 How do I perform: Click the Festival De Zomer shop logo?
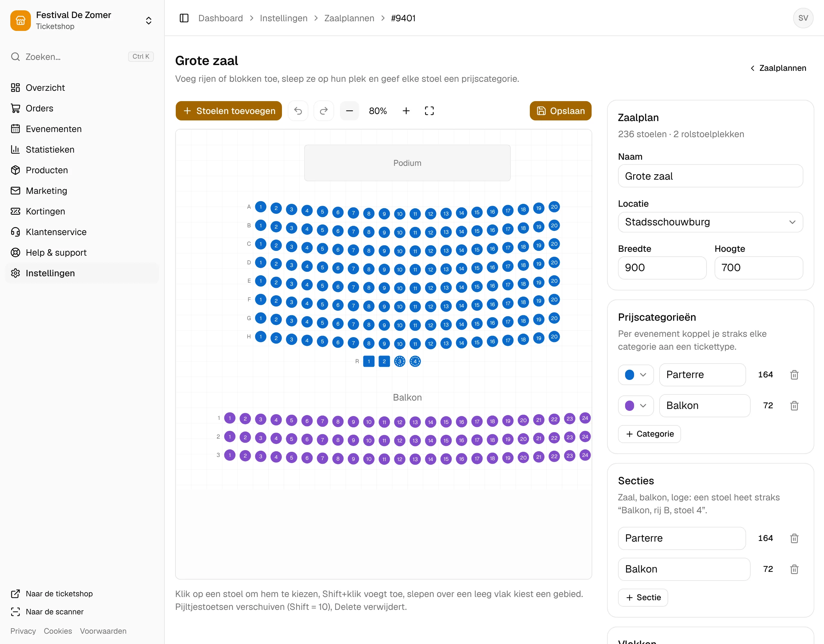(21, 20)
